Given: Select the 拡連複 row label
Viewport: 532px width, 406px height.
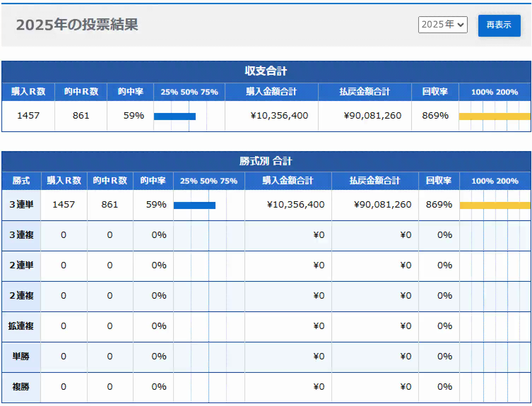Looking at the screenshot, I should point(21,326).
